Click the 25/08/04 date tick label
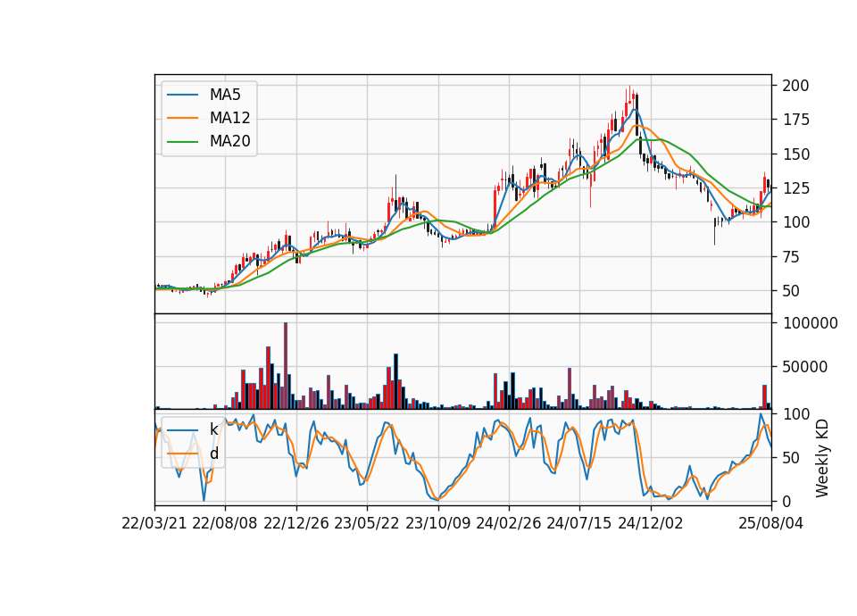 (771, 523)
